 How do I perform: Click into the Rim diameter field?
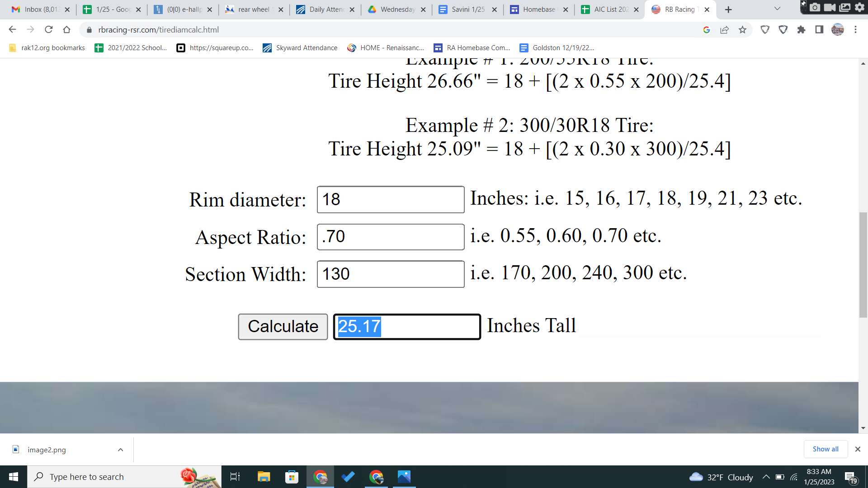coord(390,200)
